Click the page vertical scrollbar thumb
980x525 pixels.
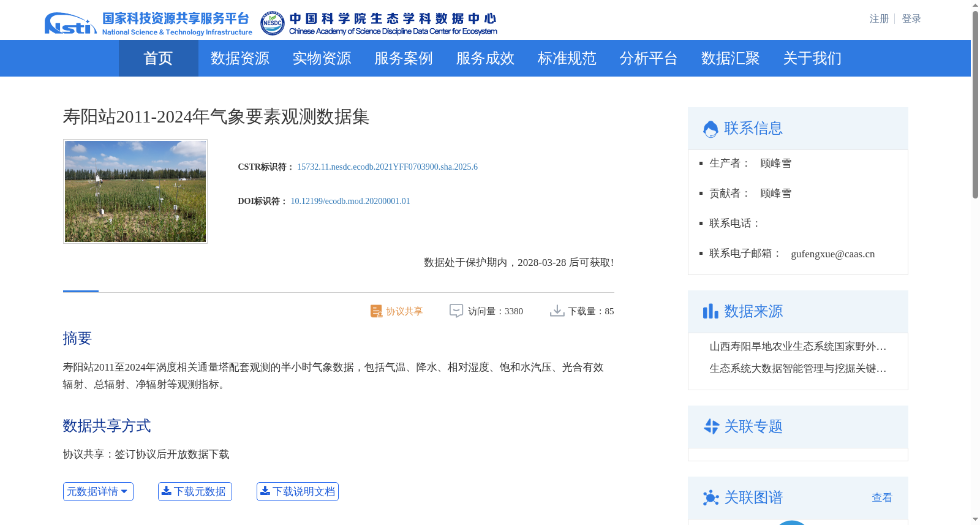975,104
